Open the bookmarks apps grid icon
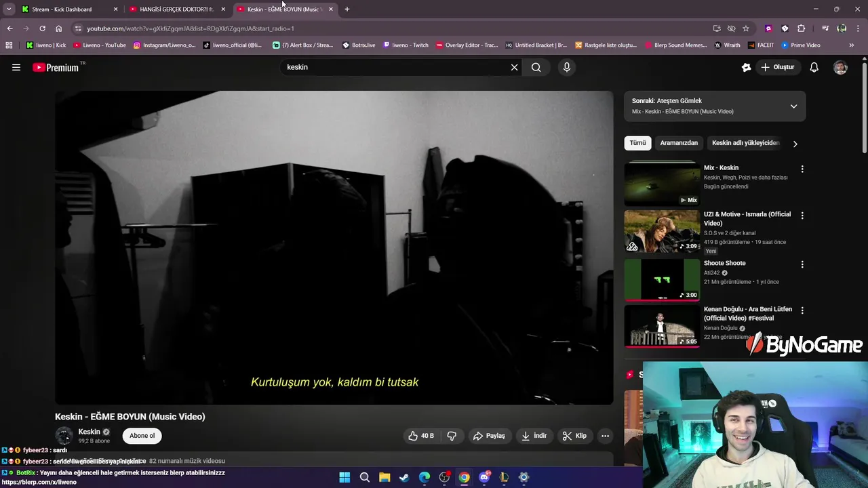 9,45
